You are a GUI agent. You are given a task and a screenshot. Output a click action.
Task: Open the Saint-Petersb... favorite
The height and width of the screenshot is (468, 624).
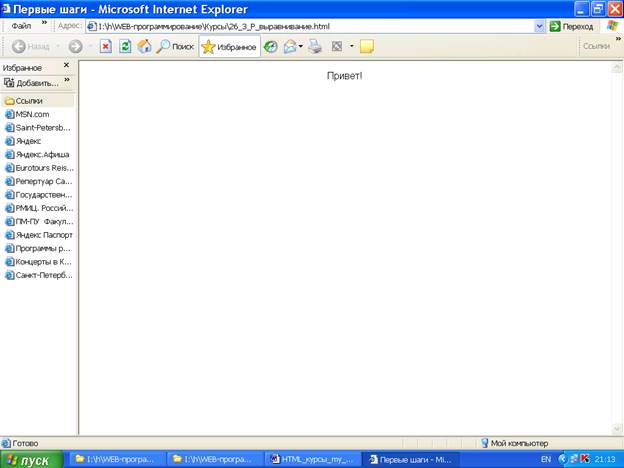38,128
